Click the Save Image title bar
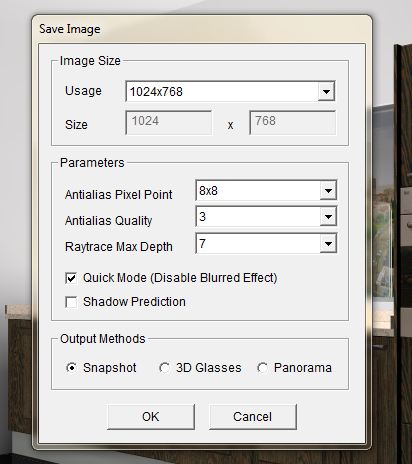Image resolution: width=412 pixels, height=464 pixels. (x=202, y=29)
